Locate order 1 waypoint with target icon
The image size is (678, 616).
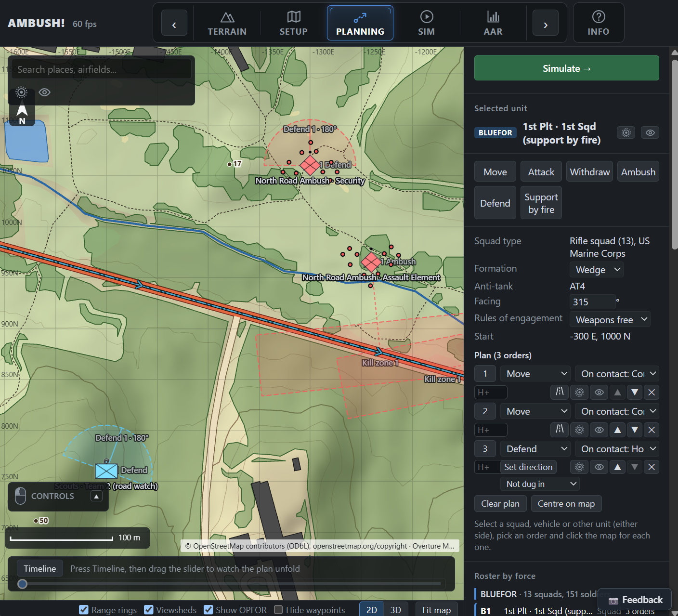[579, 392]
